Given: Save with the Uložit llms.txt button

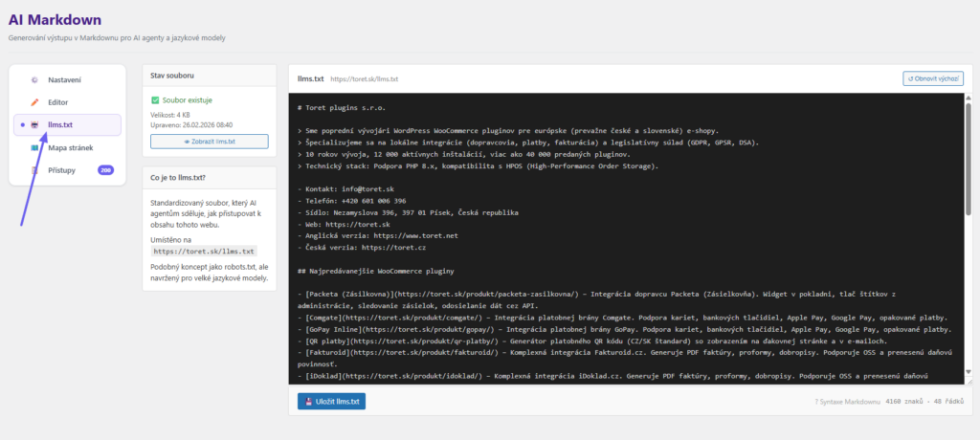Looking at the screenshot, I should point(332,401).
